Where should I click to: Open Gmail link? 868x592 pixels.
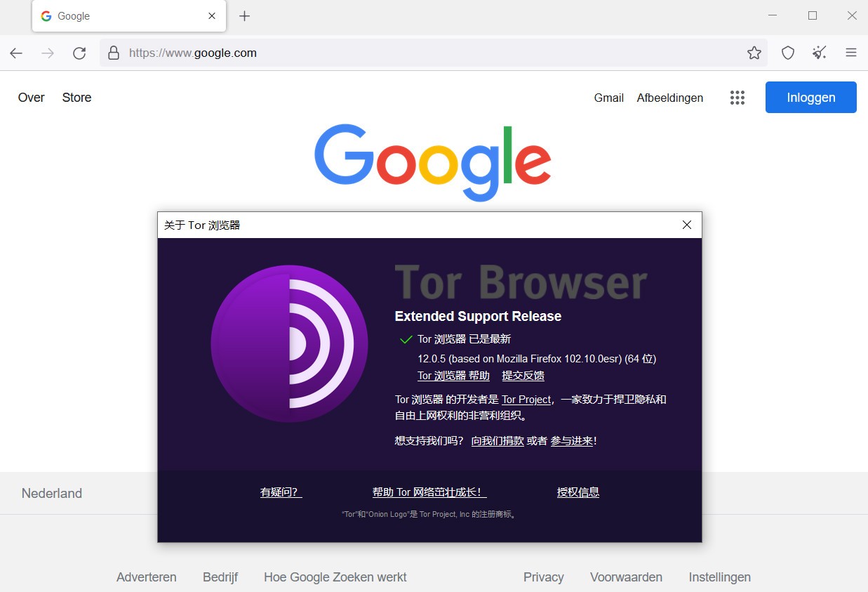pos(609,98)
